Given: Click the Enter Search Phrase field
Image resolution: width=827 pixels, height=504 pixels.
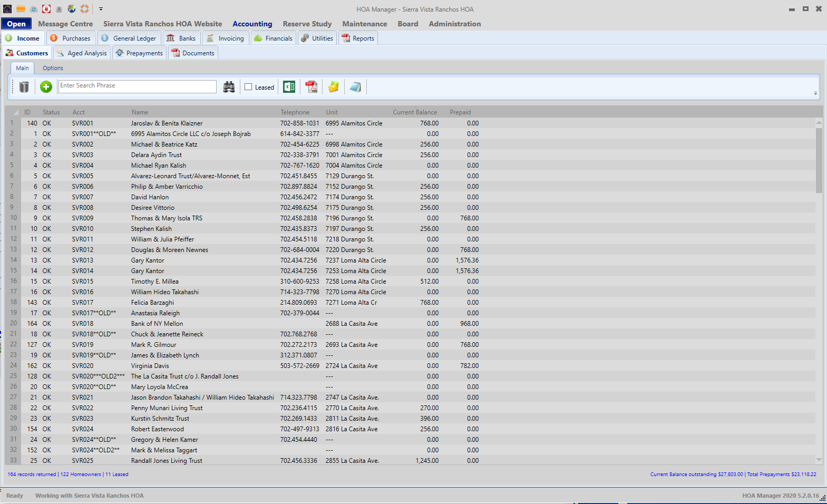Looking at the screenshot, I should point(137,86).
